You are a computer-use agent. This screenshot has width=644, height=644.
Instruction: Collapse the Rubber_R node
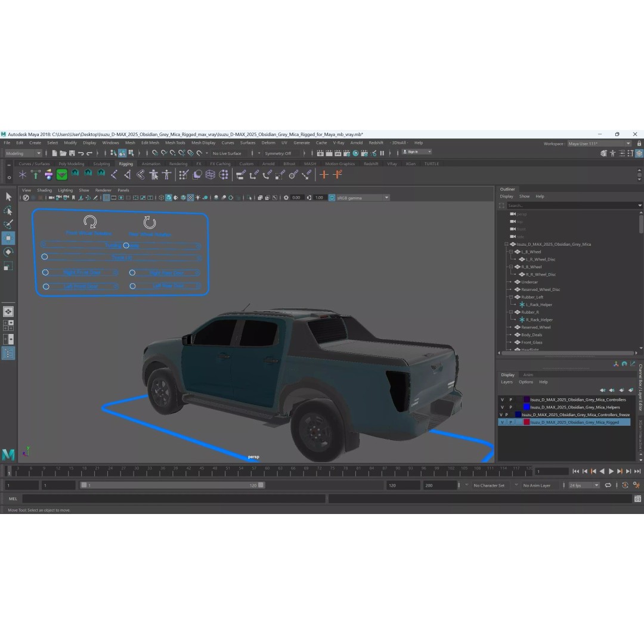(x=511, y=312)
